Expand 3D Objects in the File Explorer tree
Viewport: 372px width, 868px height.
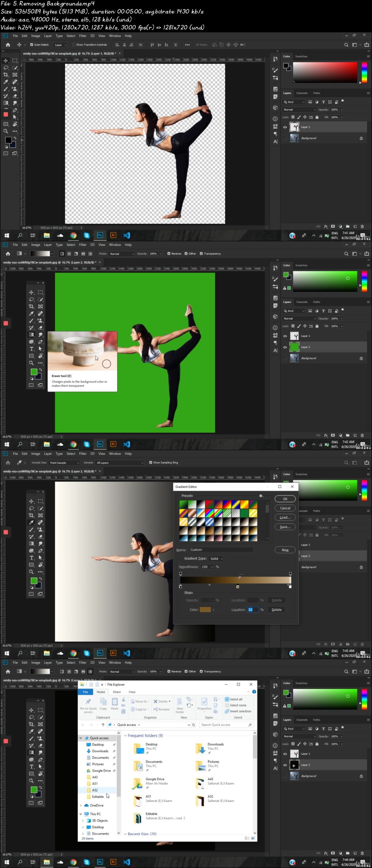(83, 820)
